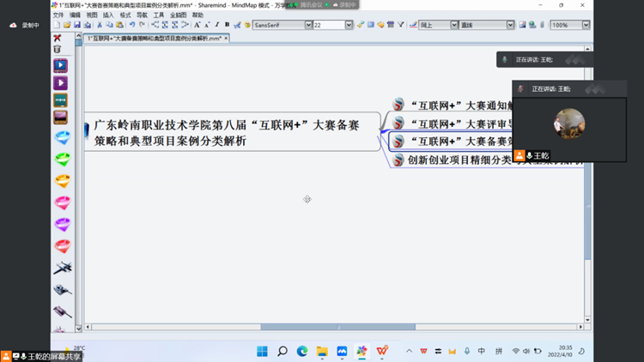Open the 100% zoom dropdown
Image resolution: width=644 pixels, height=362 pixels.
586,25
